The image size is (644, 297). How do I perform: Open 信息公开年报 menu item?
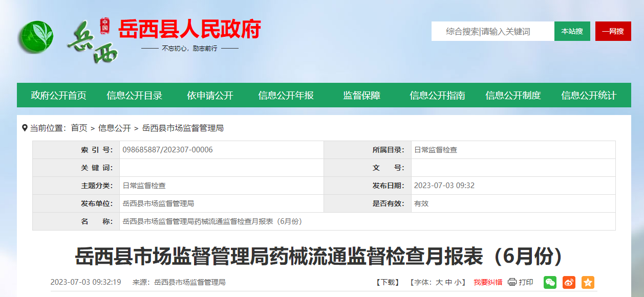[x=286, y=95]
